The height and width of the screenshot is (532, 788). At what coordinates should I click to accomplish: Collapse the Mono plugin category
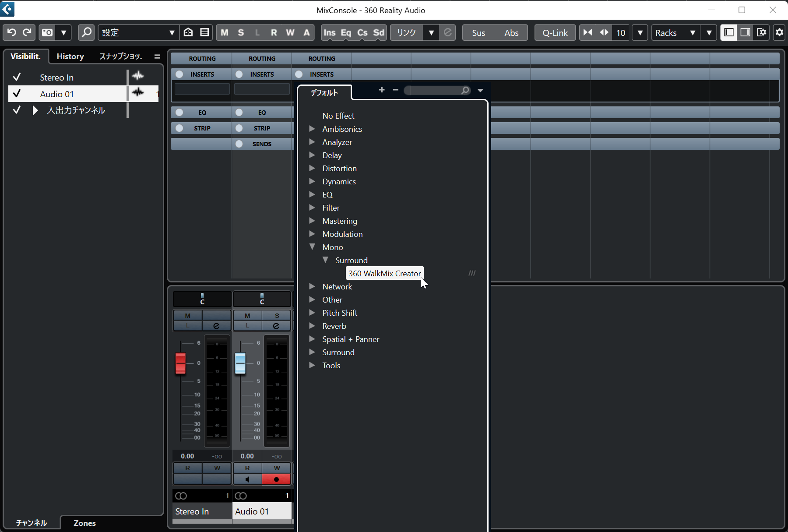pos(312,247)
